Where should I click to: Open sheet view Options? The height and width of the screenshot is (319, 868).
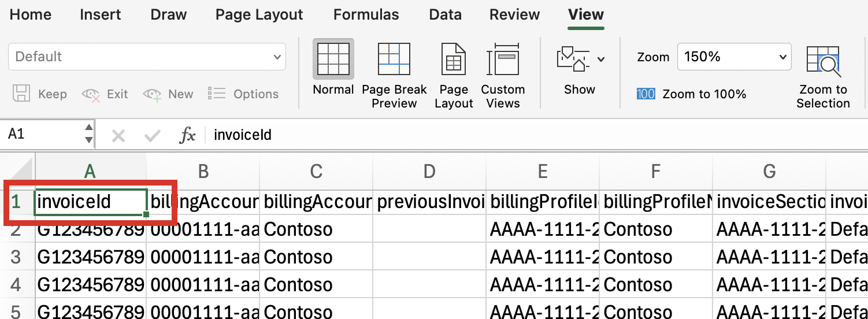[x=217, y=94]
